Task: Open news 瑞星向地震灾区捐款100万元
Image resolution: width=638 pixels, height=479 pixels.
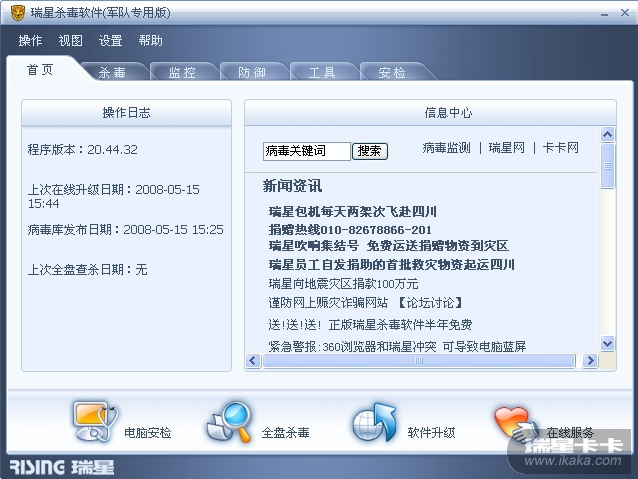Action: [x=343, y=283]
